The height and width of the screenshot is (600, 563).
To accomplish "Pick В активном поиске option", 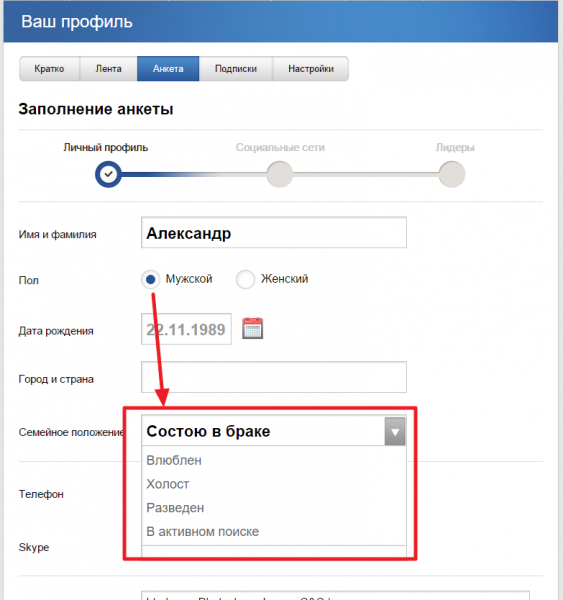I will tap(202, 532).
